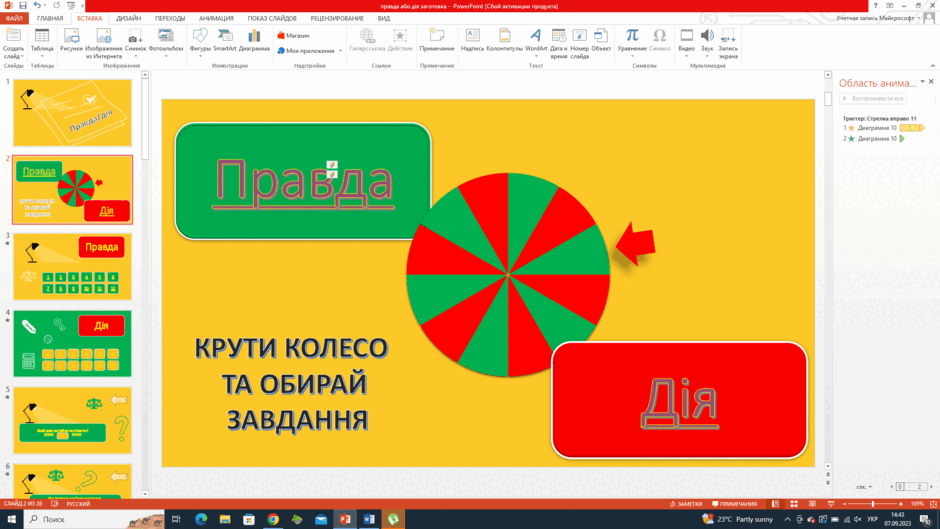Toggle the Заметки notes pane
940x529 pixels.
[686, 504]
